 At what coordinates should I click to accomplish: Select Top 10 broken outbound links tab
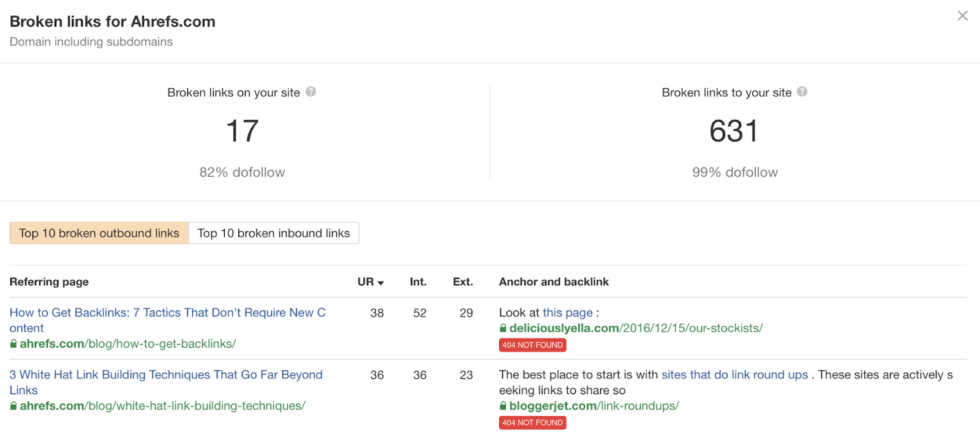99,233
